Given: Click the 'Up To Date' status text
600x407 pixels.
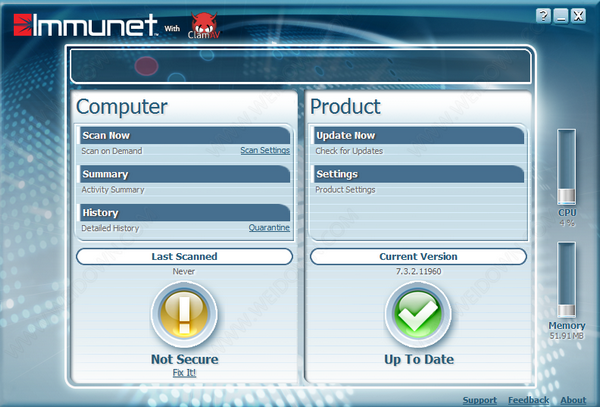Looking at the screenshot, I should (x=419, y=359).
